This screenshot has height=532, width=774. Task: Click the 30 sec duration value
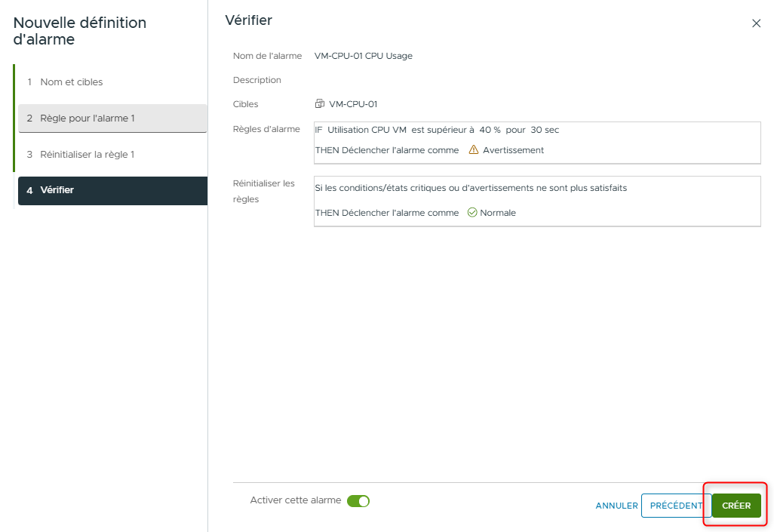pos(543,129)
